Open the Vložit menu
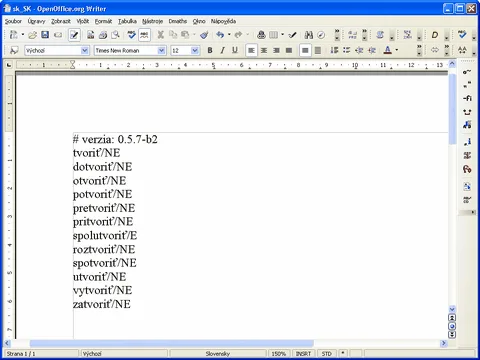Screen dimensions: 480x360 pyautogui.click(x=83, y=21)
